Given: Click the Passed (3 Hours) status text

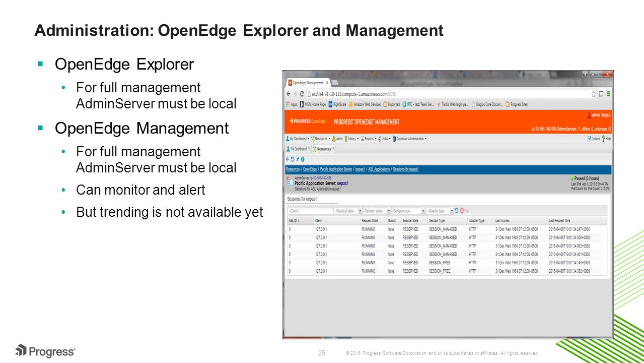Looking at the screenshot, I should coord(587,178).
